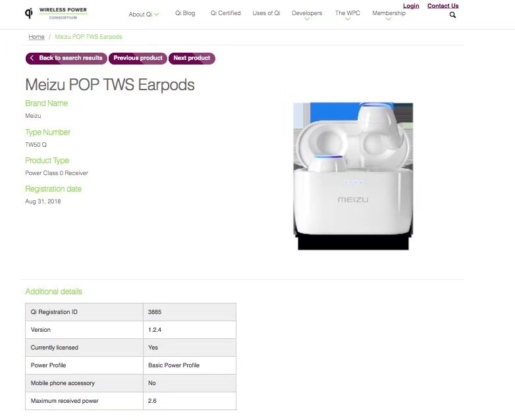Expand the Membership menu chevron

click(389, 19)
